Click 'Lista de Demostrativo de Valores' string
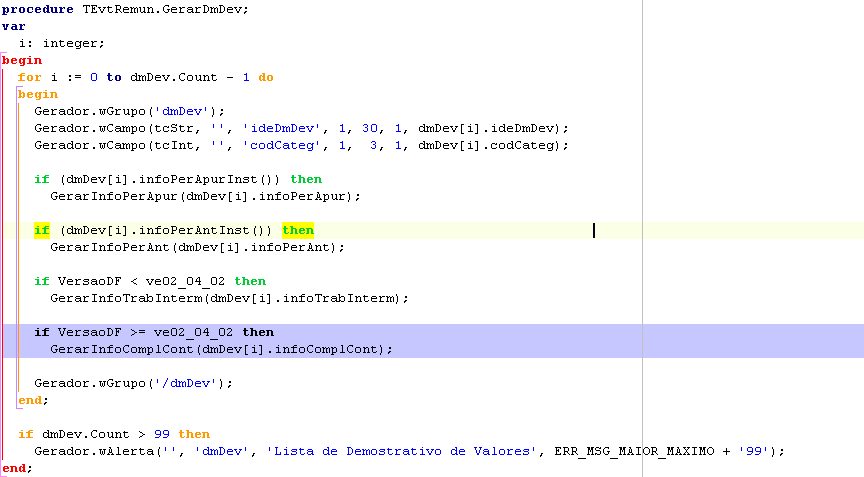This screenshot has height=477, width=864. coord(401,452)
